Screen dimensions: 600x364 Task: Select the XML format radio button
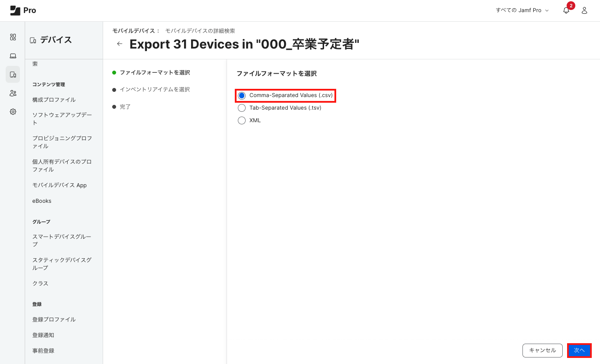pos(242,120)
